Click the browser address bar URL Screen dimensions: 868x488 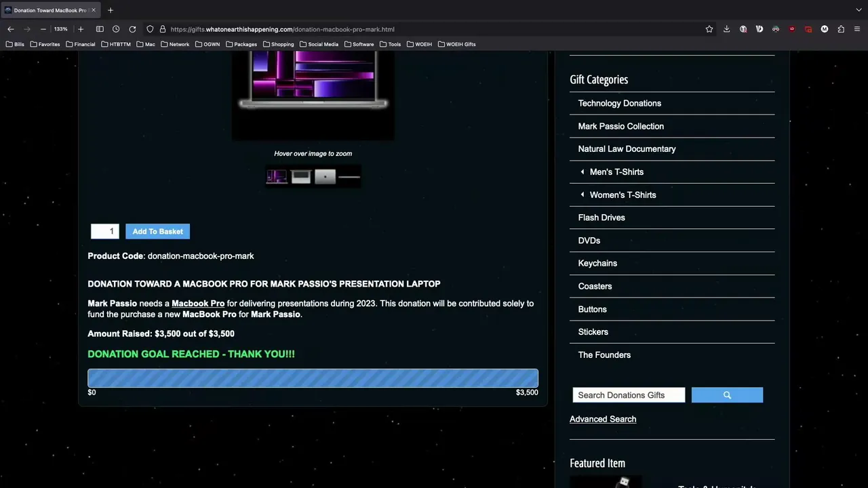tap(283, 29)
